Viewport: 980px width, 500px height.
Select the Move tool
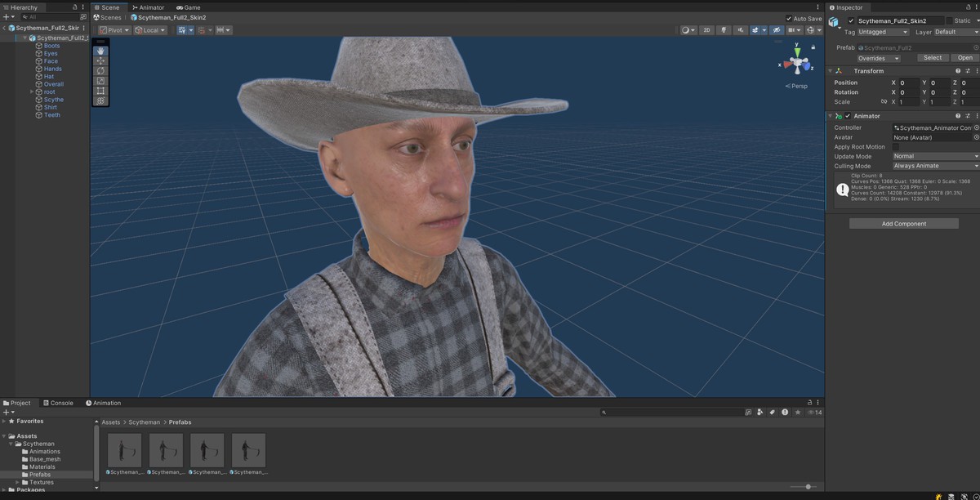[100, 60]
